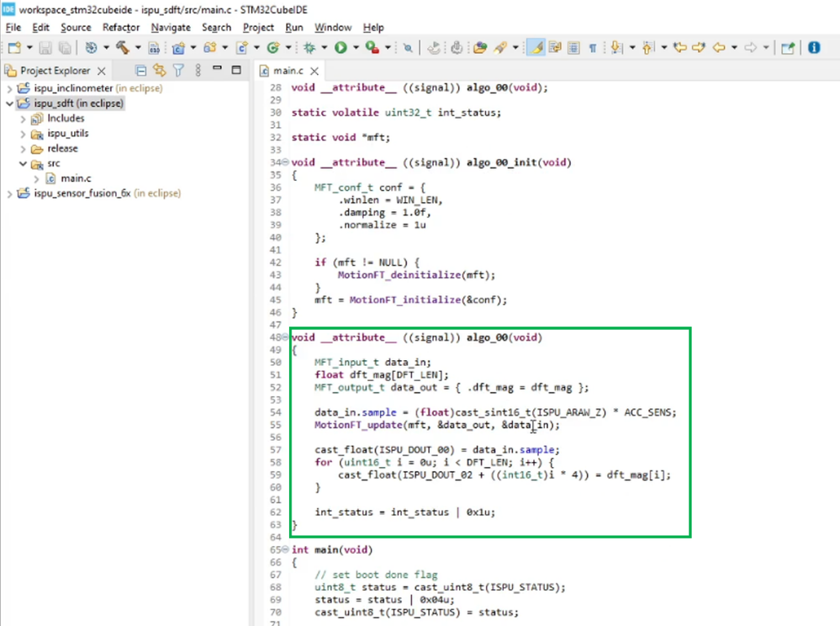Collapse algo_00_init function fold marker
This screenshot has width=840, height=626.
pyautogui.click(x=285, y=162)
